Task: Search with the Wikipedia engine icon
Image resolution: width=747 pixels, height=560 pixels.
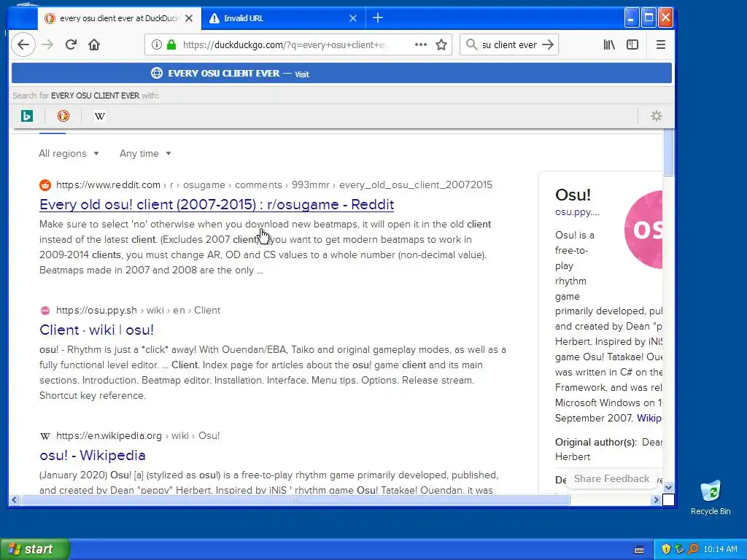Action: coord(99,116)
